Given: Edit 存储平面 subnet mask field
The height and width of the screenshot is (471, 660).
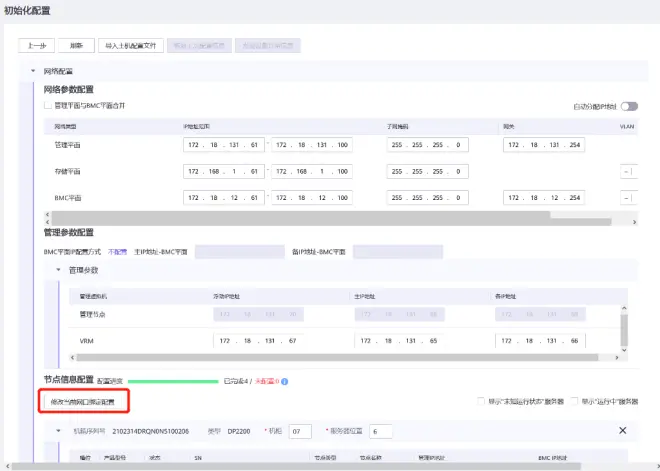Looking at the screenshot, I should tap(428, 171).
